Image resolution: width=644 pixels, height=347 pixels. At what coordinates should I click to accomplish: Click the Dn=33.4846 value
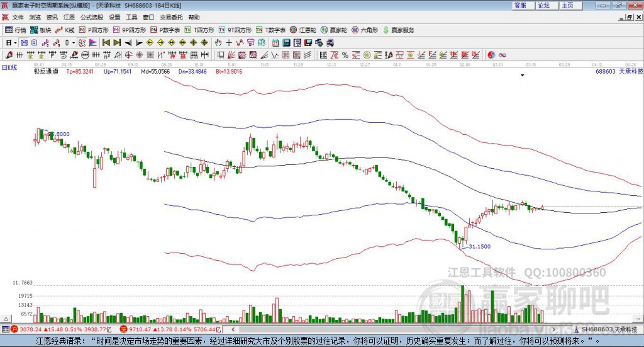pyautogui.click(x=192, y=72)
